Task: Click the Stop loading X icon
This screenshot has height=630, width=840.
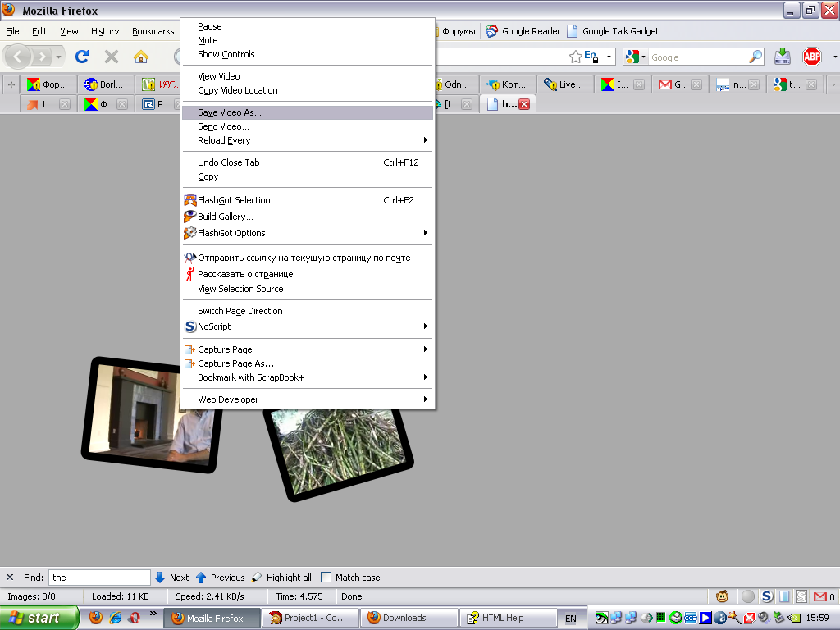Action: [x=112, y=57]
